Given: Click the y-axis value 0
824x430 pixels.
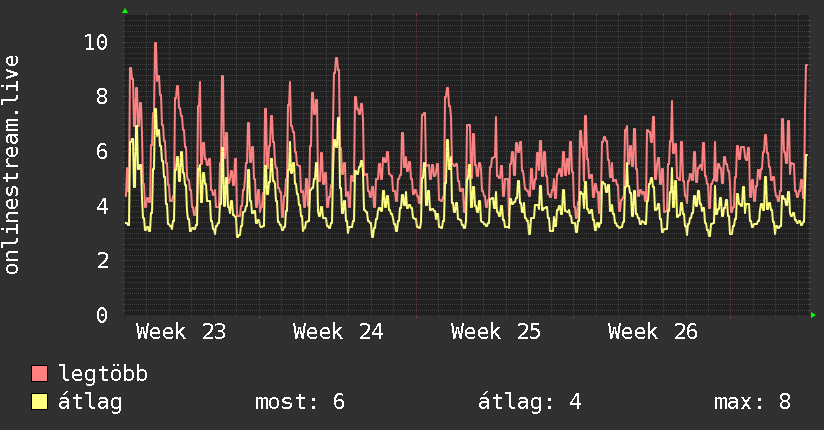Looking at the screenshot, I should [102, 315].
